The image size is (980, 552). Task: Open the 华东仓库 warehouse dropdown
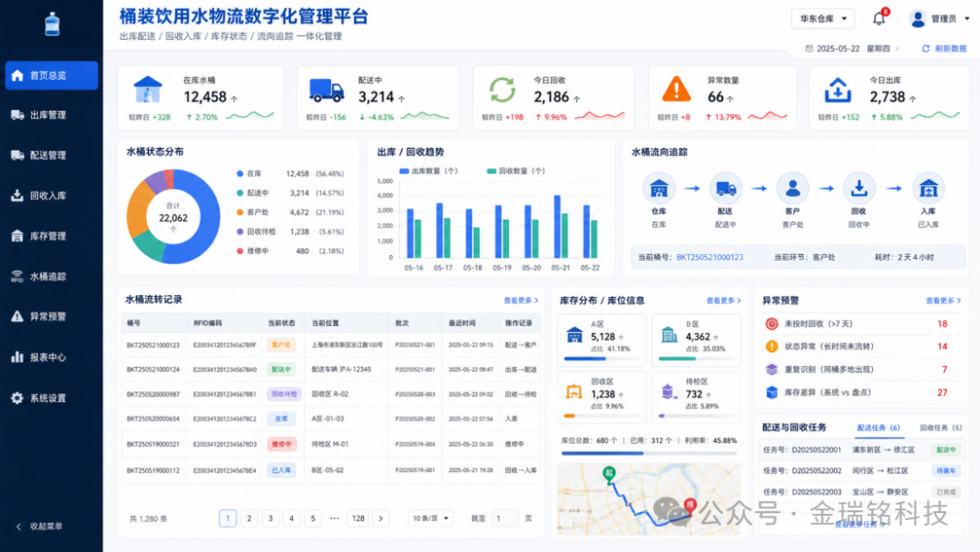click(823, 19)
